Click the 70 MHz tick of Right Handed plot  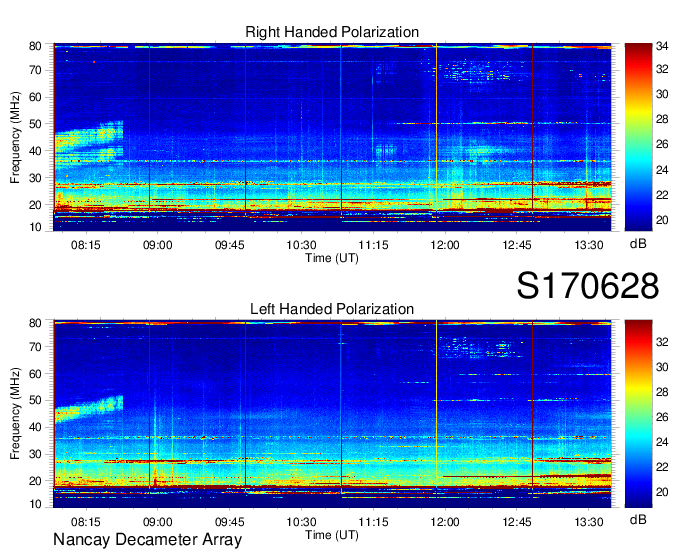tap(35, 70)
